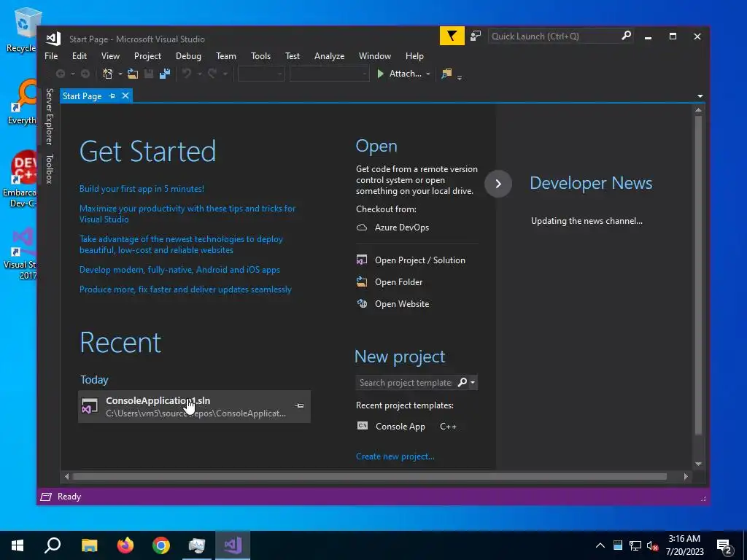Show hidden system tray icons
The width and height of the screenshot is (747, 560).
600,545
